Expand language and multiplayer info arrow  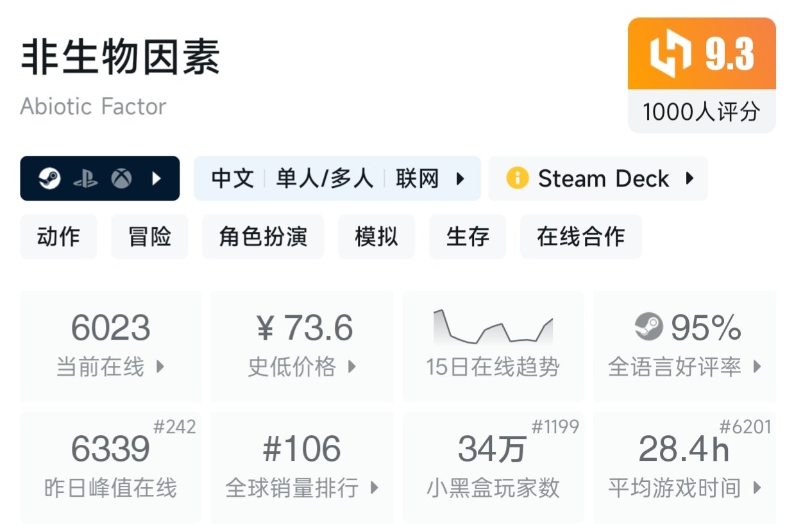pyautogui.click(x=460, y=178)
